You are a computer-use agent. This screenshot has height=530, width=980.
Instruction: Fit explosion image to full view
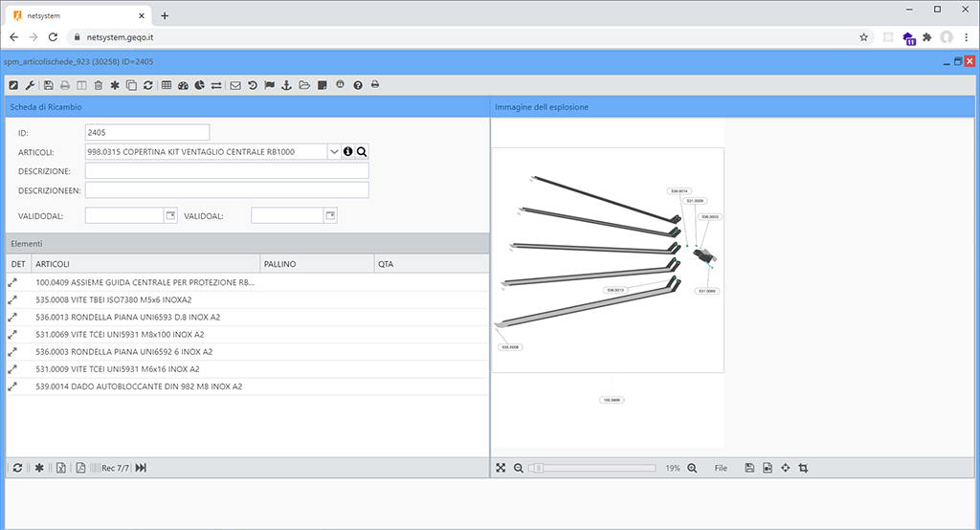tap(501, 468)
